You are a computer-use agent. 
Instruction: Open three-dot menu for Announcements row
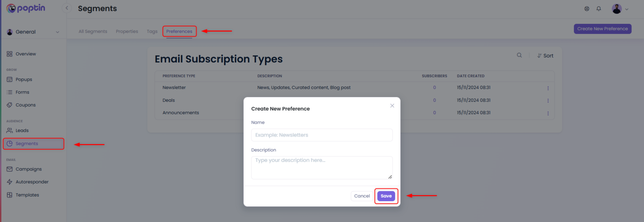coord(548,113)
